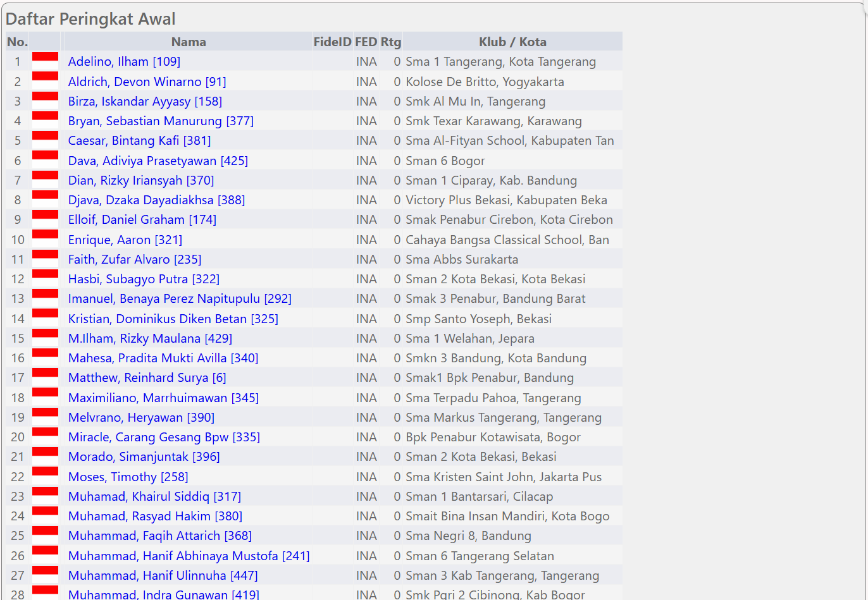Open player M.Ilham, Rizky Maulana [429]
The image size is (868, 600).
(150, 338)
